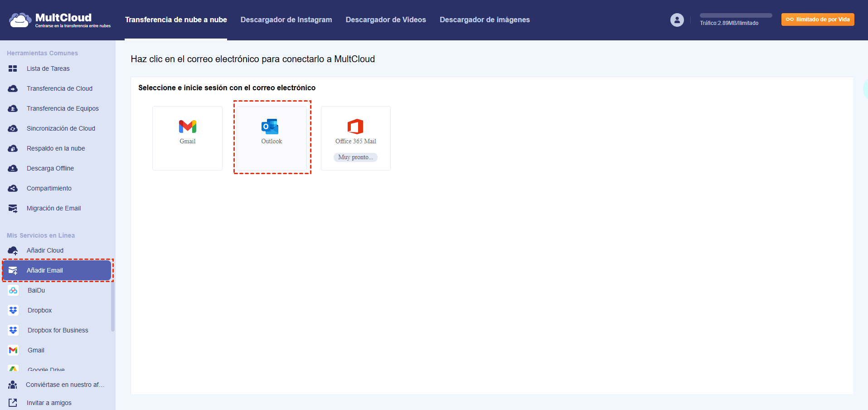Open Dropbox cloud service entry
The height and width of the screenshot is (410, 868).
tap(40, 310)
